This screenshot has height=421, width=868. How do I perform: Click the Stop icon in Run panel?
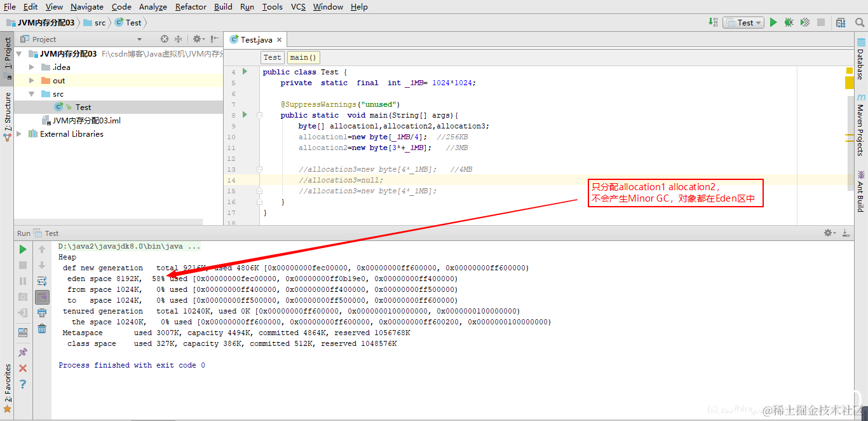[23, 265]
